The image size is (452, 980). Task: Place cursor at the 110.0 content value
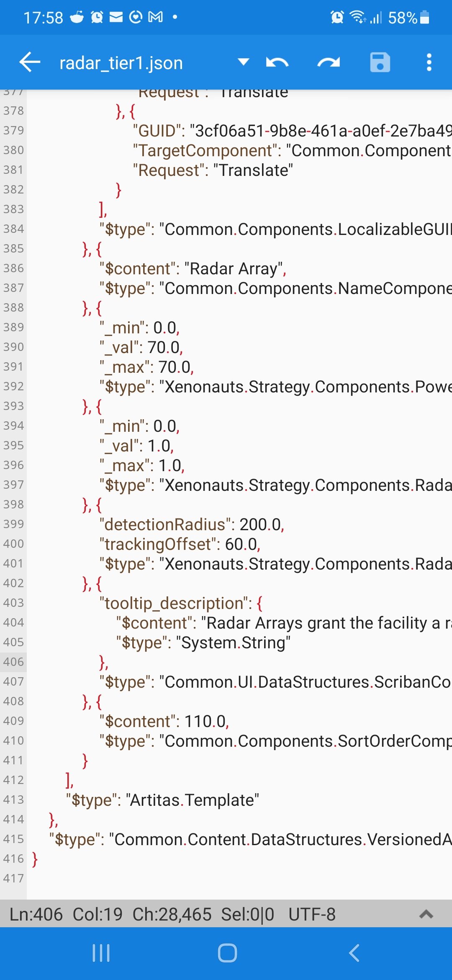click(x=205, y=721)
